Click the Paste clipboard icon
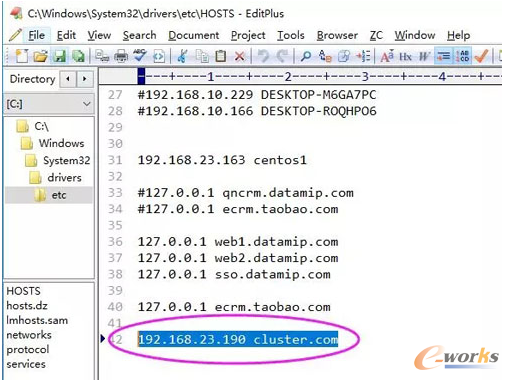Image resolution: width=509 pixels, height=380 pixels. pyautogui.click(x=220, y=56)
